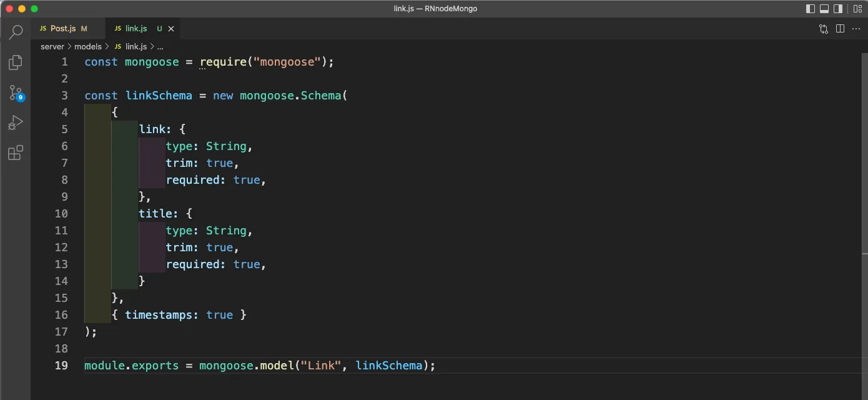Open Source Control view with 9 changes
Image resolution: width=868 pixels, height=400 pixels.
coord(16,93)
